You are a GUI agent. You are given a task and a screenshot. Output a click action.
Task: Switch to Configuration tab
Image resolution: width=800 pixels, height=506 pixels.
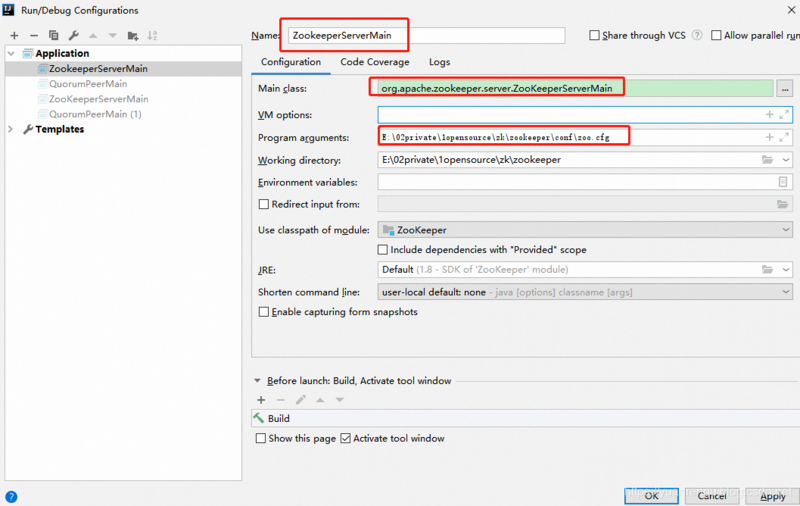(291, 62)
